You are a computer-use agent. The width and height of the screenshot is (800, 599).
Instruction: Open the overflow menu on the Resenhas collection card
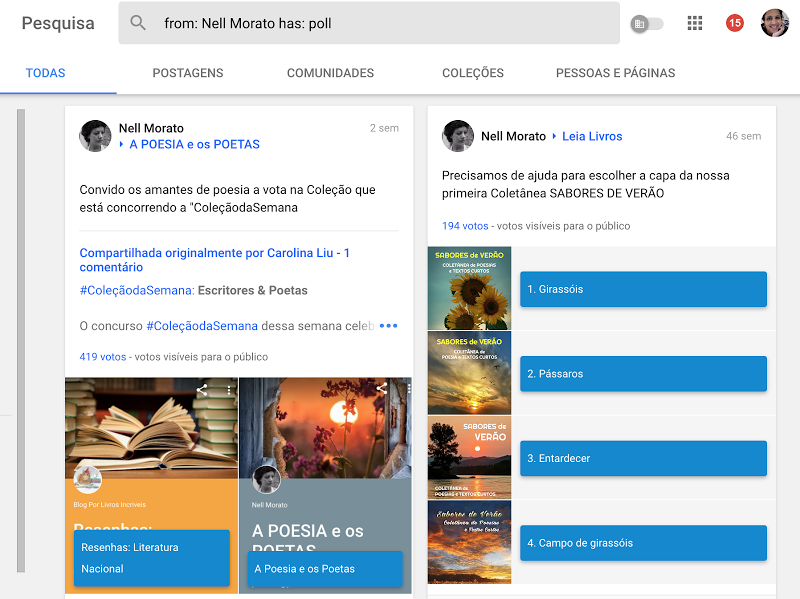pyautogui.click(x=227, y=391)
